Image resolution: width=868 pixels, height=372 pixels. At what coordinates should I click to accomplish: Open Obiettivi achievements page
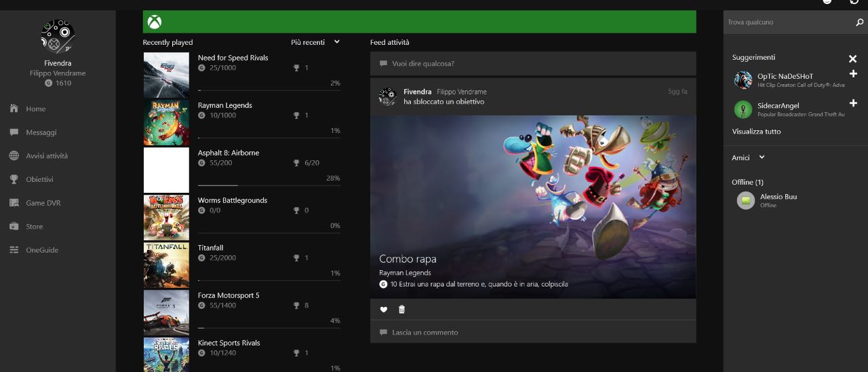31,179
